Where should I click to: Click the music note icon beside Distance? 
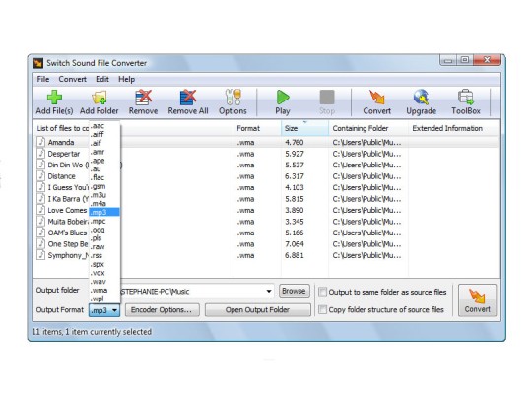point(41,176)
